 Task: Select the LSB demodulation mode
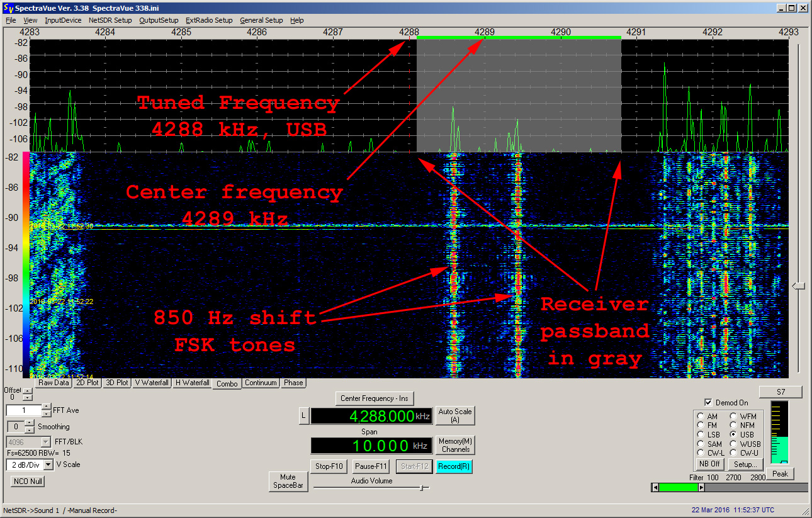[701, 434]
